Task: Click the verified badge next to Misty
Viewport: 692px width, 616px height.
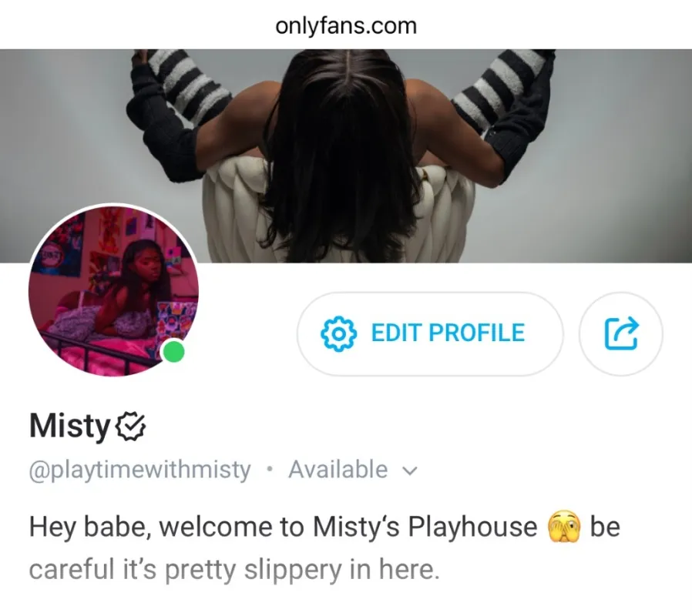Action: click(130, 427)
